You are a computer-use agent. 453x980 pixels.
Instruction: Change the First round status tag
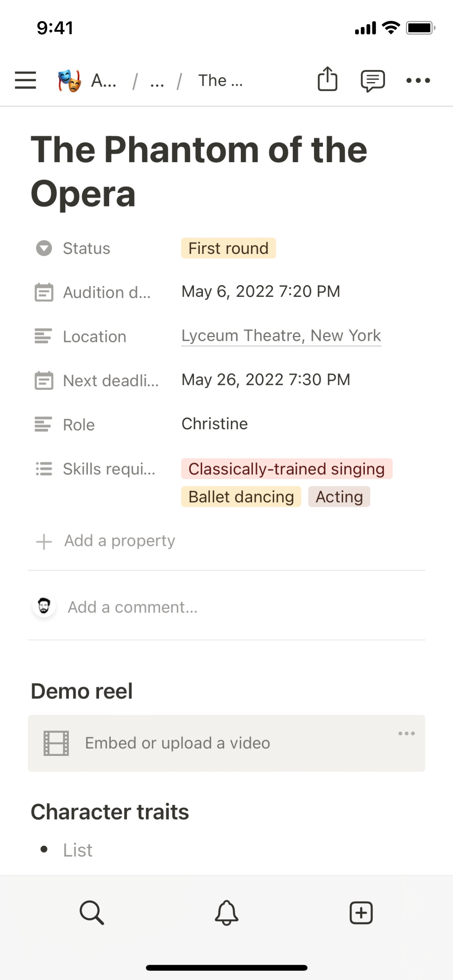[x=228, y=248]
